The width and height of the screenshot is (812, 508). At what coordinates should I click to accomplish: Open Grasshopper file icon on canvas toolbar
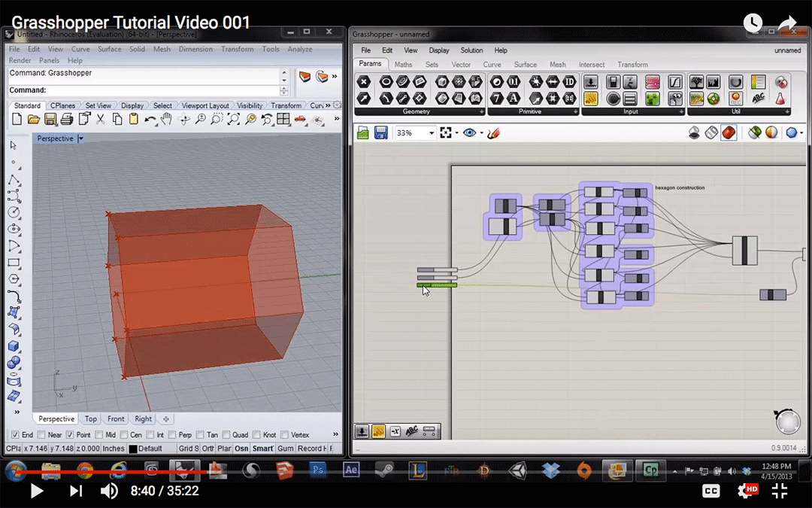coord(363,133)
